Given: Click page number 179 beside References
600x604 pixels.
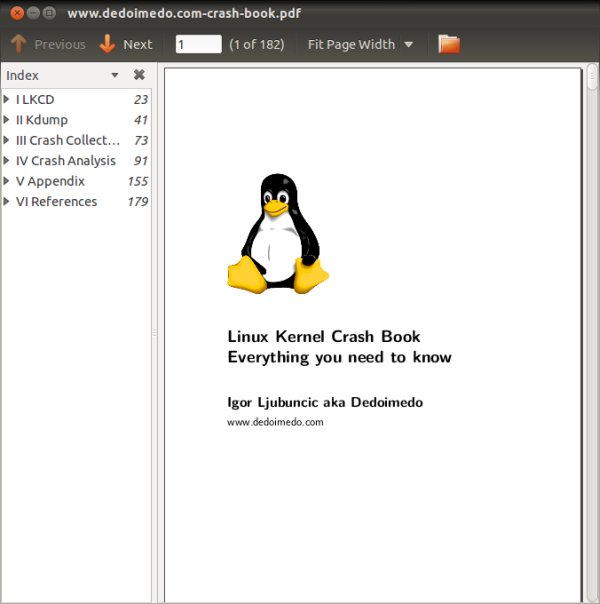Looking at the screenshot, I should (138, 201).
